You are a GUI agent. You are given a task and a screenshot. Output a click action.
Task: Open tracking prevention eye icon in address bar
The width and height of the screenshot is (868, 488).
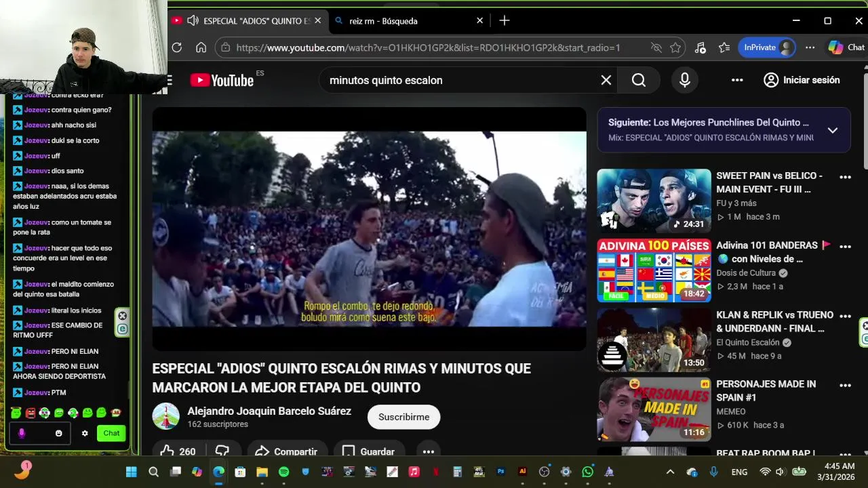pos(656,47)
